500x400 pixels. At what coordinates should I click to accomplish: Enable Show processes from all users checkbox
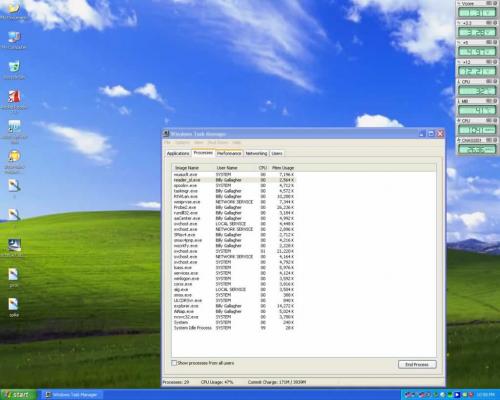point(174,363)
